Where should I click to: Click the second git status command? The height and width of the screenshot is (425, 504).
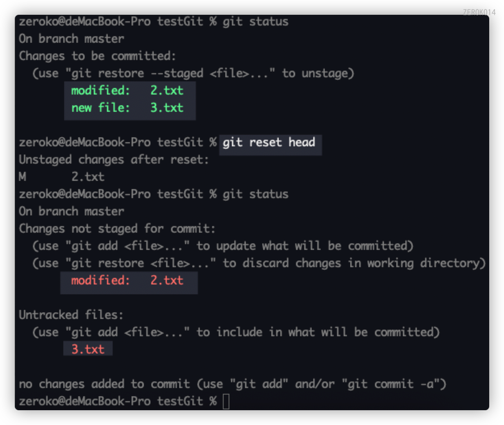255,194
